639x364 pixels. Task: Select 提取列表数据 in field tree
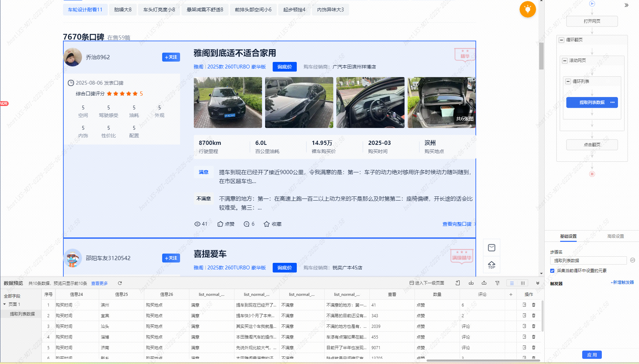[x=22, y=314]
